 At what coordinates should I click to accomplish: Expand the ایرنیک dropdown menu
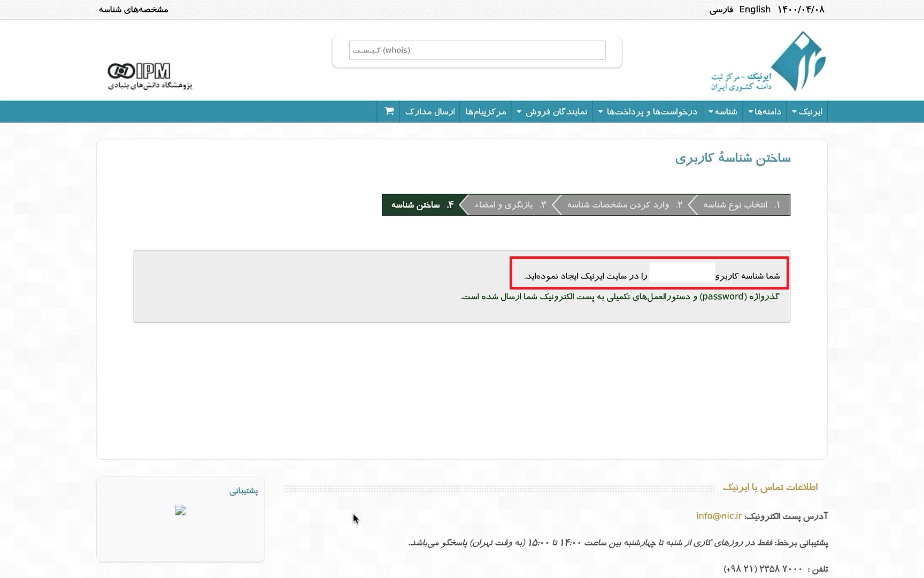click(807, 111)
